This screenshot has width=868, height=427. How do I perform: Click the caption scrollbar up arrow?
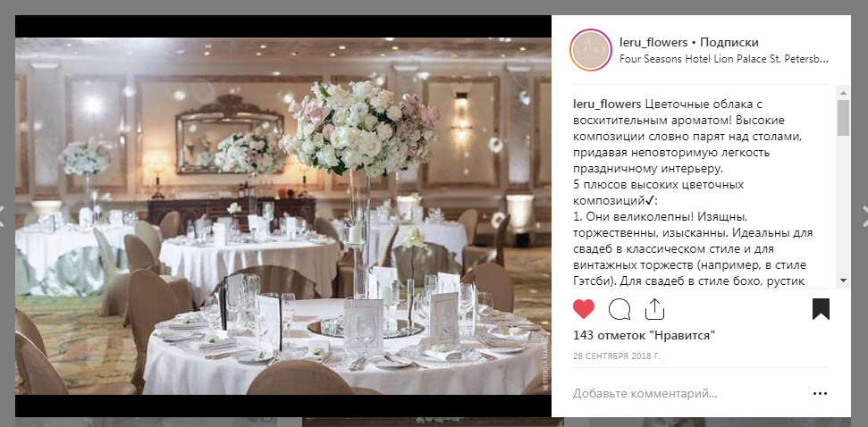[843, 93]
